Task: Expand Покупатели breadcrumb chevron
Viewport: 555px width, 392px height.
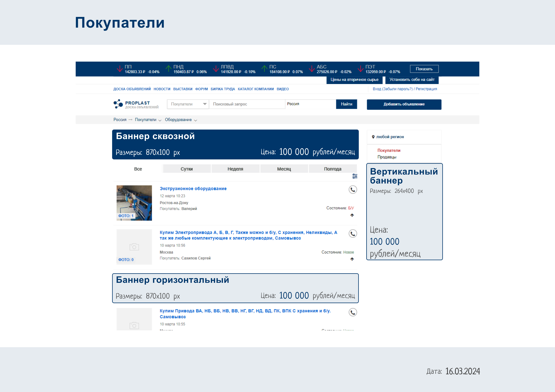Action: (160, 120)
